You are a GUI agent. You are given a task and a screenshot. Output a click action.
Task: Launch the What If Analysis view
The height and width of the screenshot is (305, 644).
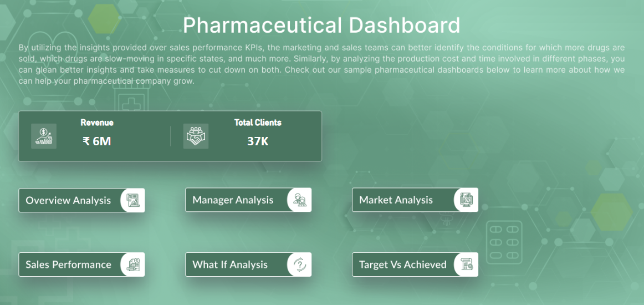point(230,265)
